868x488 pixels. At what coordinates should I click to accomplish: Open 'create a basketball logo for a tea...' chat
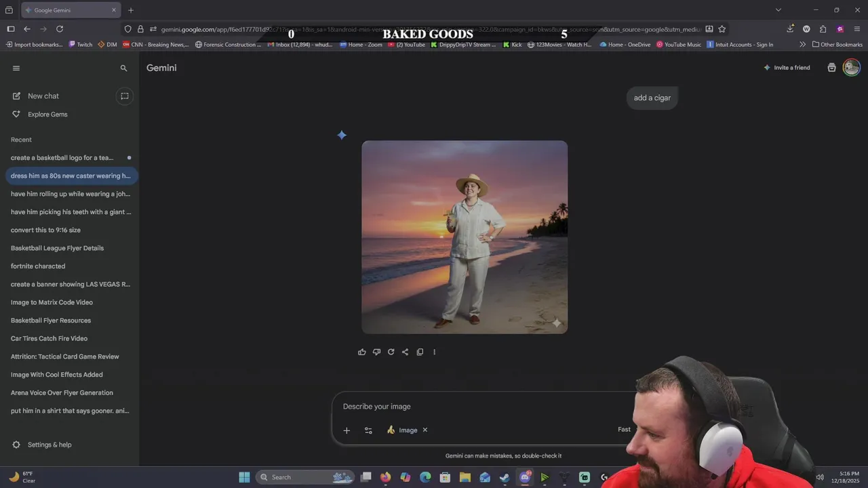(71, 158)
